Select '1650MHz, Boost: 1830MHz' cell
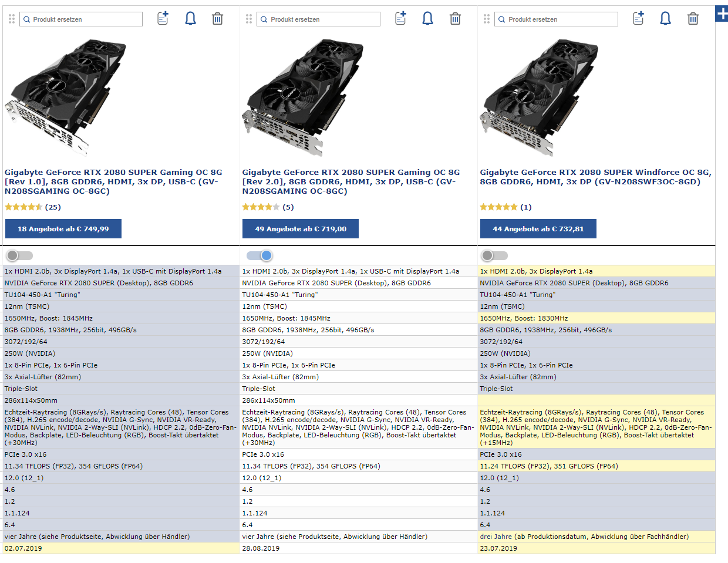 pyautogui.click(x=596, y=318)
